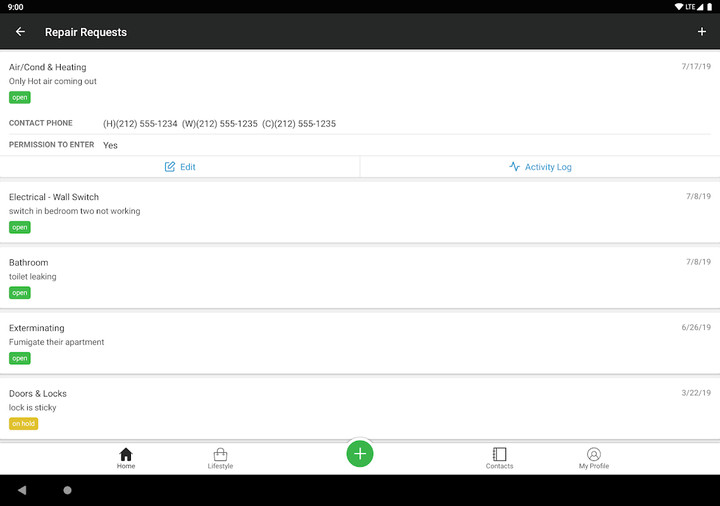The width and height of the screenshot is (720, 506).
Task: Tap the work phone number (W)
Action: [219, 124]
